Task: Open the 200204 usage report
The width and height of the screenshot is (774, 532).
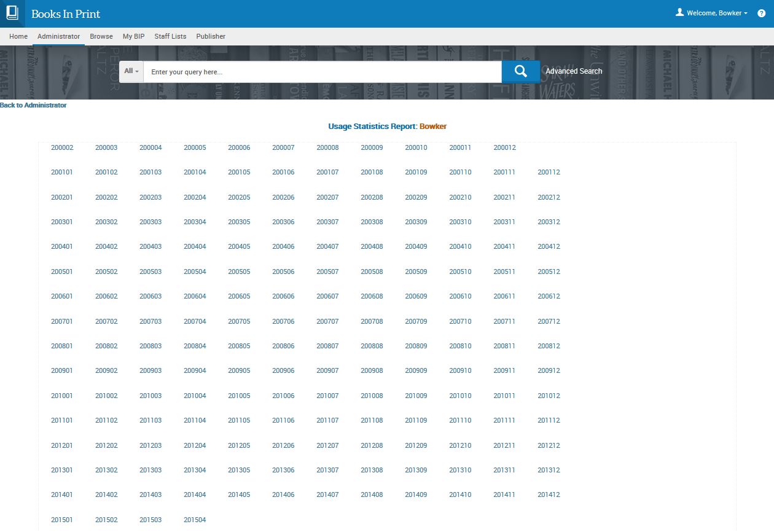Action: pyautogui.click(x=195, y=197)
